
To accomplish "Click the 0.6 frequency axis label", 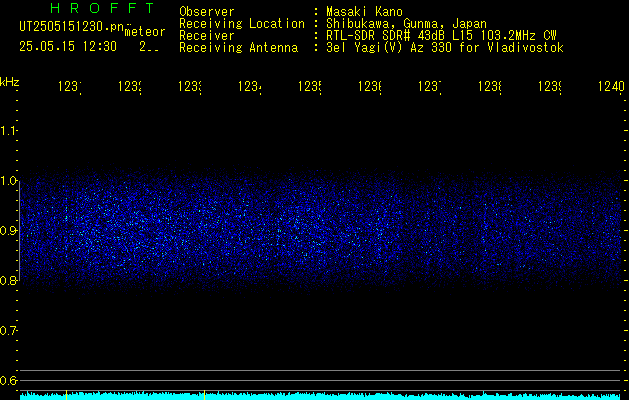I will tap(8, 380).
